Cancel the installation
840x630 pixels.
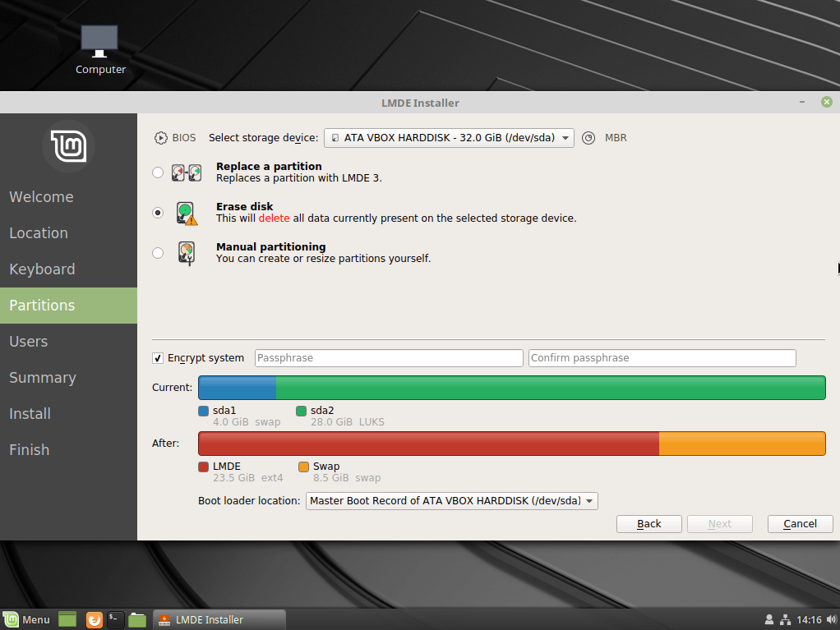800,524
